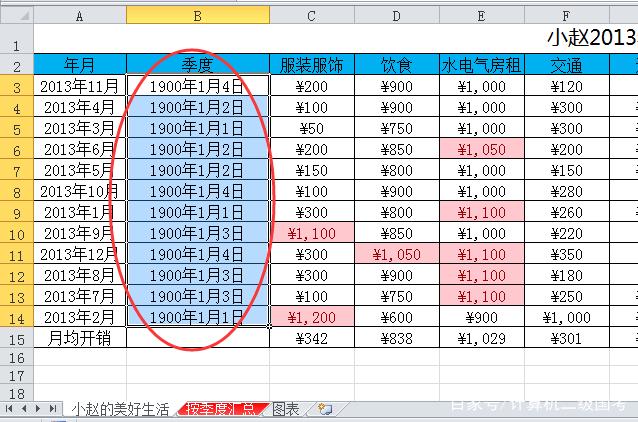Insert a new worksheet using the tab icon
The height and width of the screenshot is (422, 638).
(x=325, y=409)
